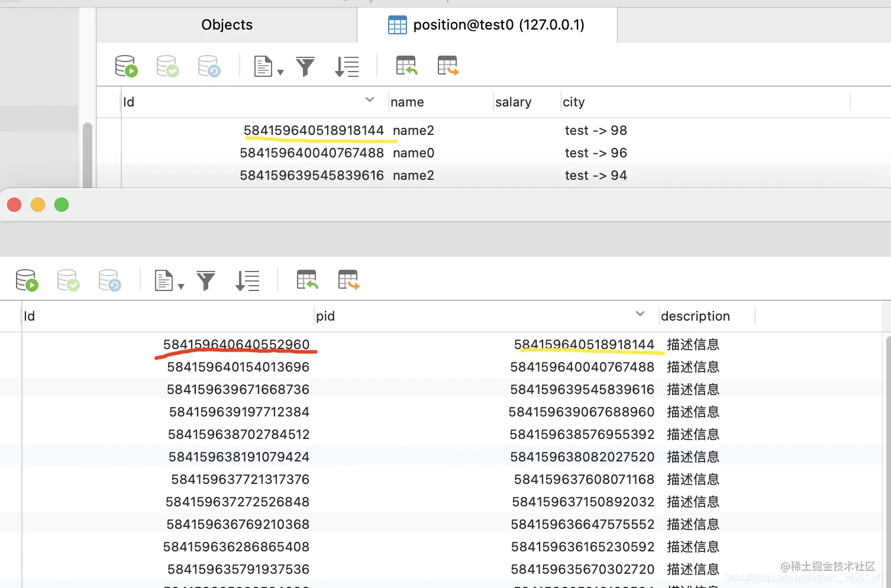
Task: Click Filter funnel icon in position toolbar
Action: [x=305, y=66]
